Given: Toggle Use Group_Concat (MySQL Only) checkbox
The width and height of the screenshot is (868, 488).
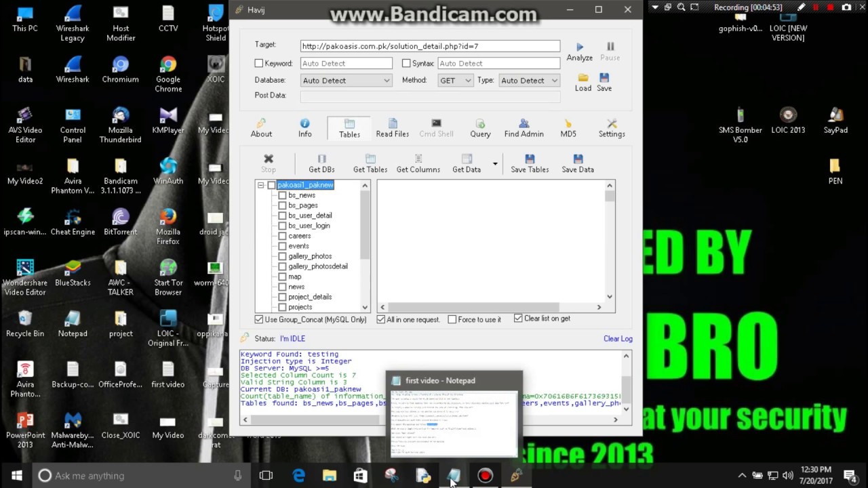Looking at the screenshot, I should point(258,319).
